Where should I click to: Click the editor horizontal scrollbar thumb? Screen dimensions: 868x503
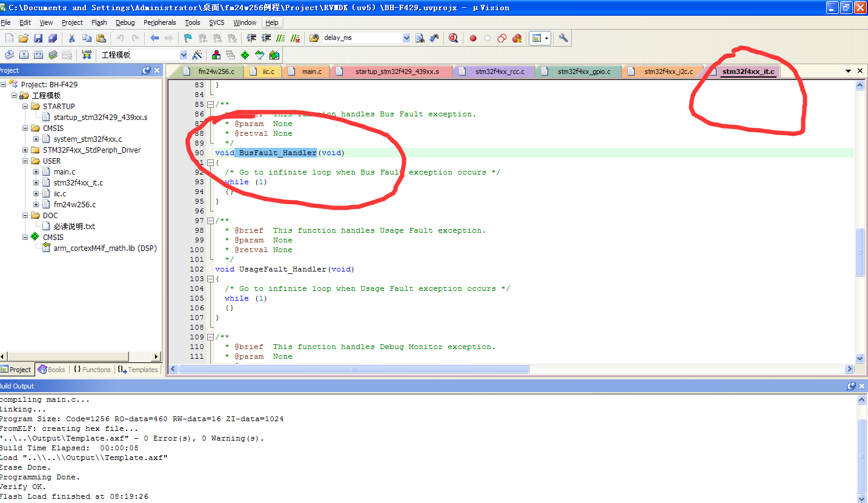[x=354, y=369]
